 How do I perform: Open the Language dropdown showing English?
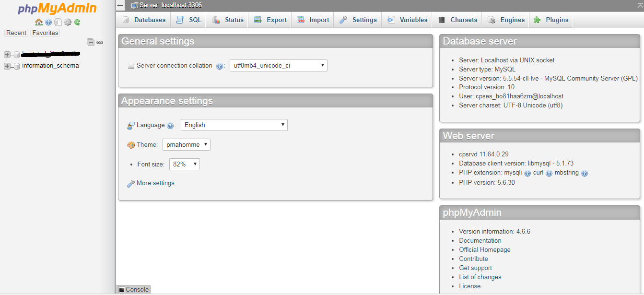click(234, 125)
